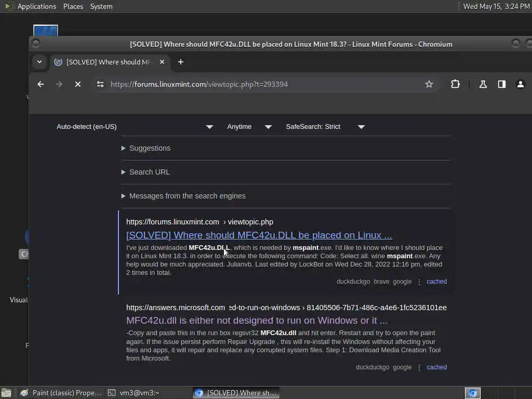Image resolution: width=532 pixels, height=399 pixels.
Task: Click the address bar URL
Action: click(x=199, y=84)
